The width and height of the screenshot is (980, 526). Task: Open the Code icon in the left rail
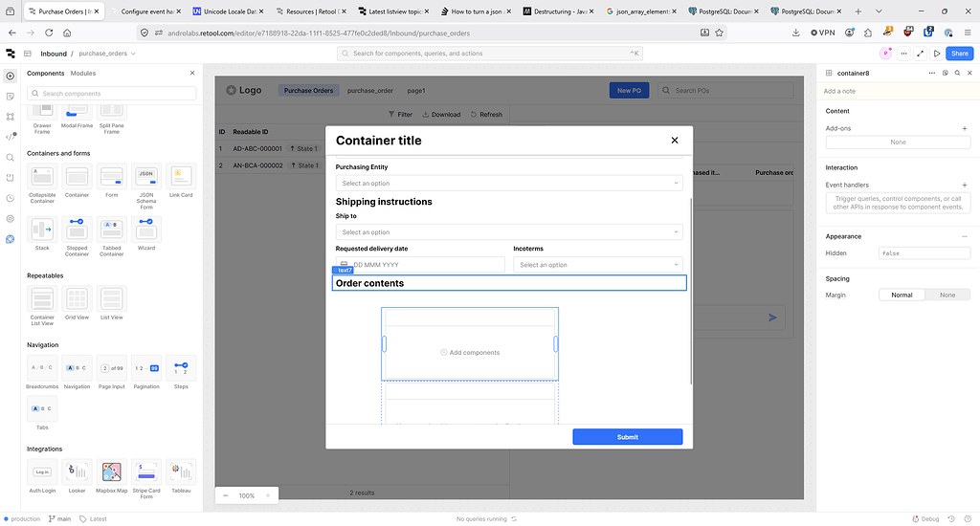click(10, 137)
